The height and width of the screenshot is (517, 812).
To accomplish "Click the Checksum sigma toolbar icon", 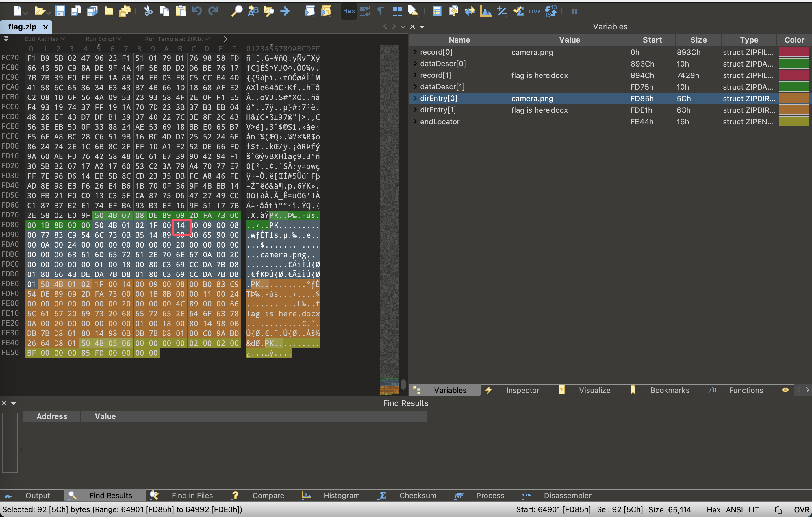I will point(518,11).
